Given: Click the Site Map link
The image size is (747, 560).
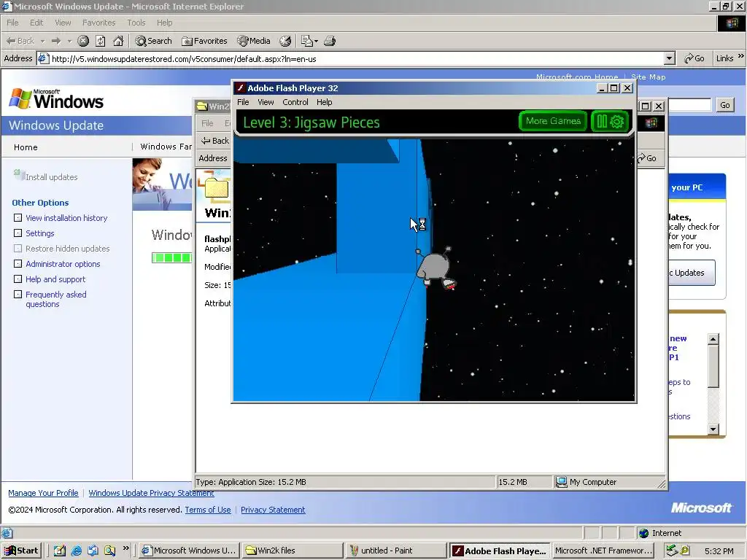Looking at the screenshot, I should [x=648, y=77].
